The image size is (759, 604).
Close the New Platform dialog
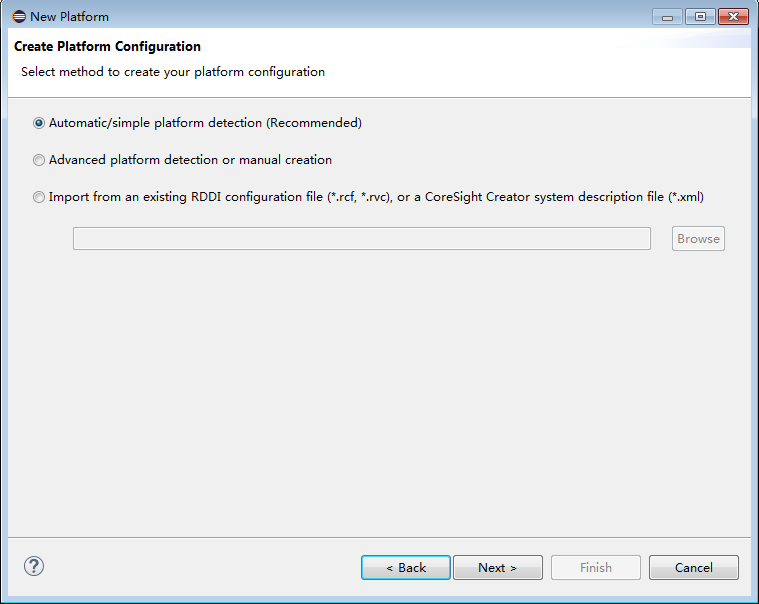pos(733,16)
